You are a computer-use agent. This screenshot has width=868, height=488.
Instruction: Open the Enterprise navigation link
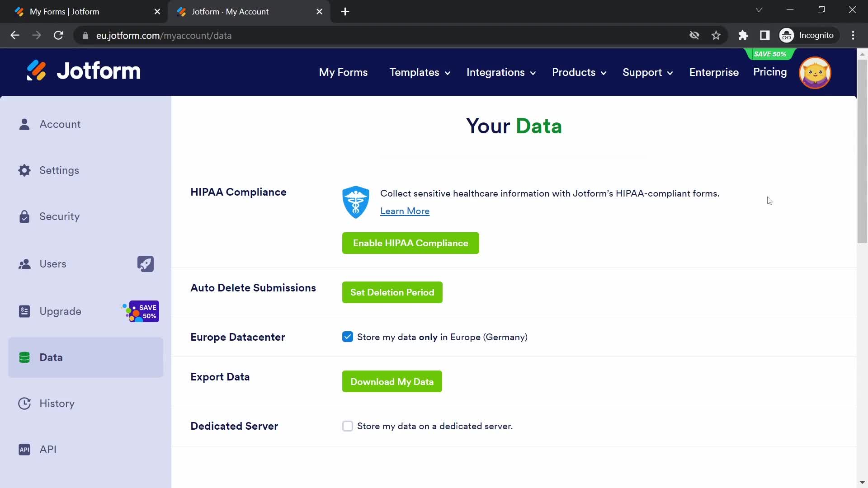coord(714,72)
